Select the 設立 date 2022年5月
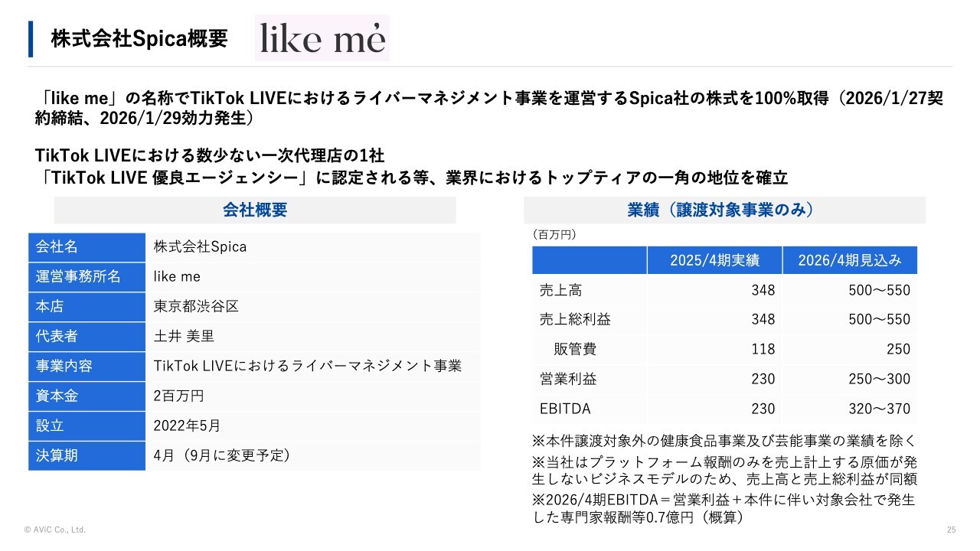The width and height of the screenshot is (980, 551). (x=187, y=426)
